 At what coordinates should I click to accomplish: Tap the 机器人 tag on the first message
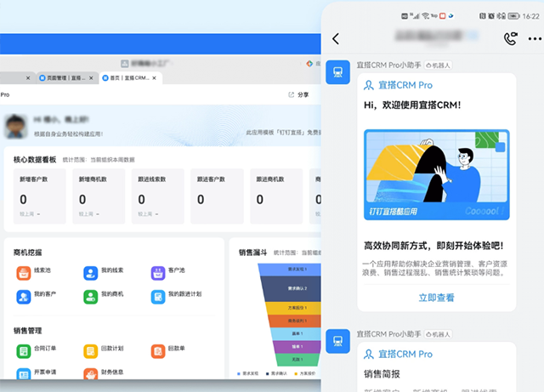439,65
